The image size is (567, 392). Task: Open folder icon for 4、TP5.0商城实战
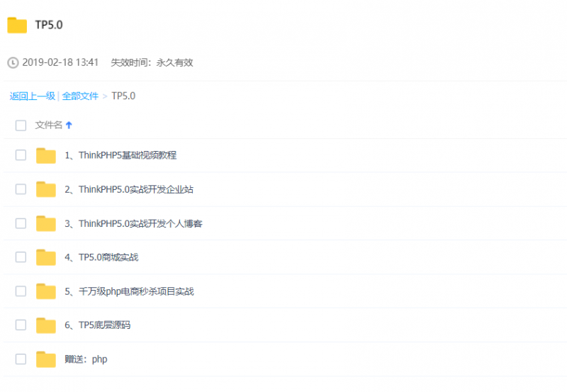46,257
